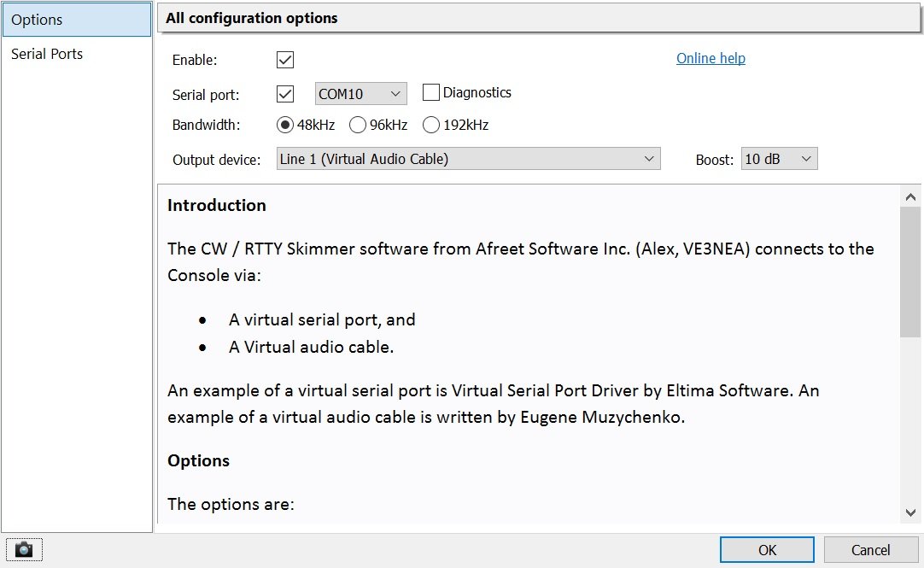Select Options in the left sidebar
The image size is (924, 568).
coord(76,20)
